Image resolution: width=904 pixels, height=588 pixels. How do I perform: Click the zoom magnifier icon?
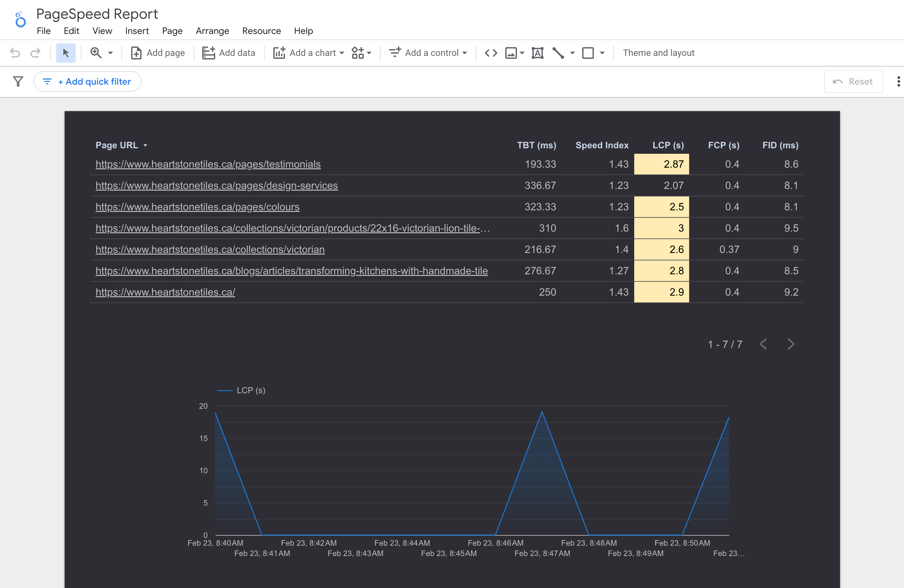[96, 53]
